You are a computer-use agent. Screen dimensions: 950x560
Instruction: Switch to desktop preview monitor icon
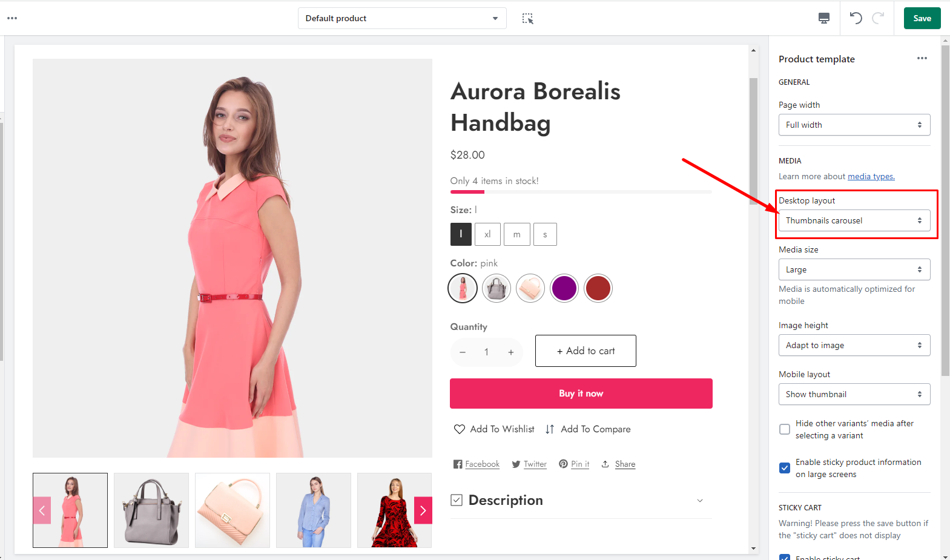[823, 18]
